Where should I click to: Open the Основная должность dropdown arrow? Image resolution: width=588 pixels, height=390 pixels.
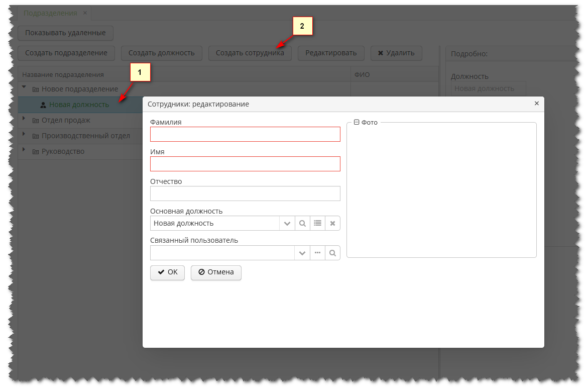[287, 223]
